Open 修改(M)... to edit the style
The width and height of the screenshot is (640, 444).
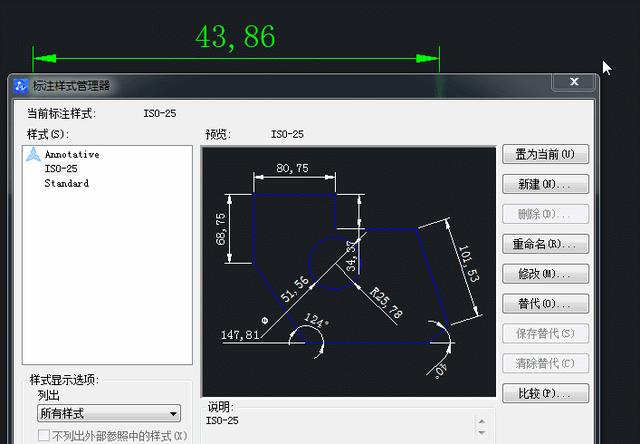click(545, 274)
